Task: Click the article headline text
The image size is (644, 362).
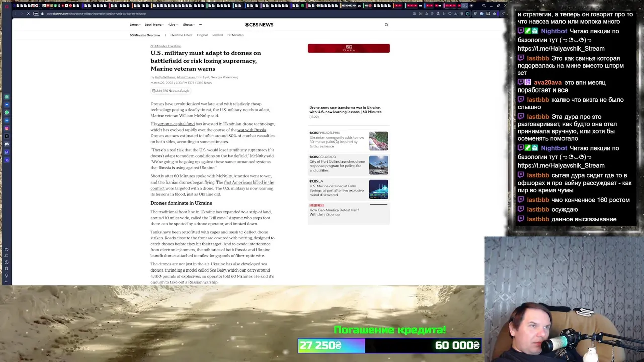Action: [206, 61]
